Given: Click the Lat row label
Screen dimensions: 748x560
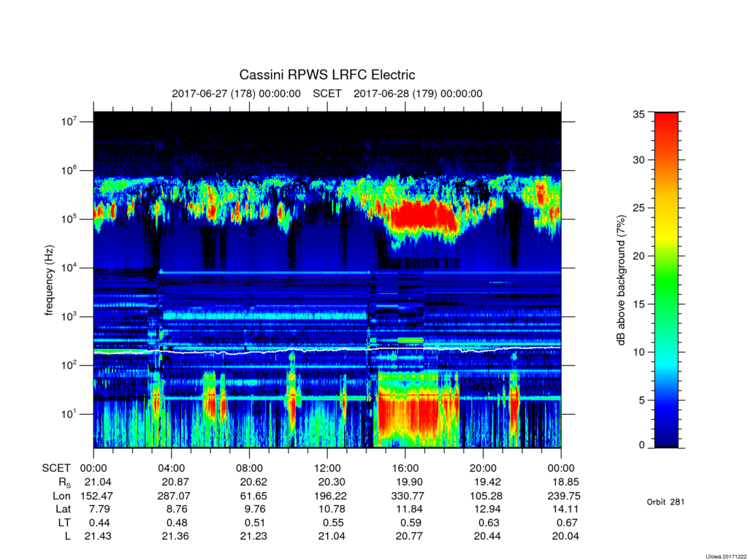Looking at the screenshot, I should click(x=63, y=510).
